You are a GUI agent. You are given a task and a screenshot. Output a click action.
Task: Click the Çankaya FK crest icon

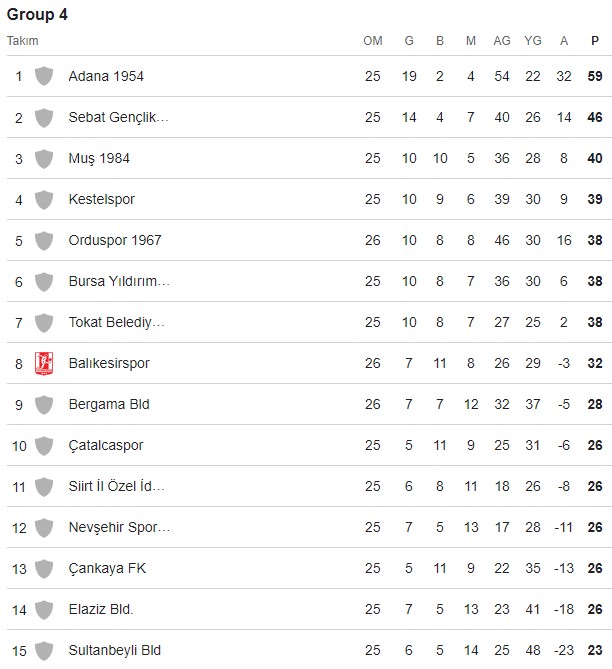click(43, 568)
